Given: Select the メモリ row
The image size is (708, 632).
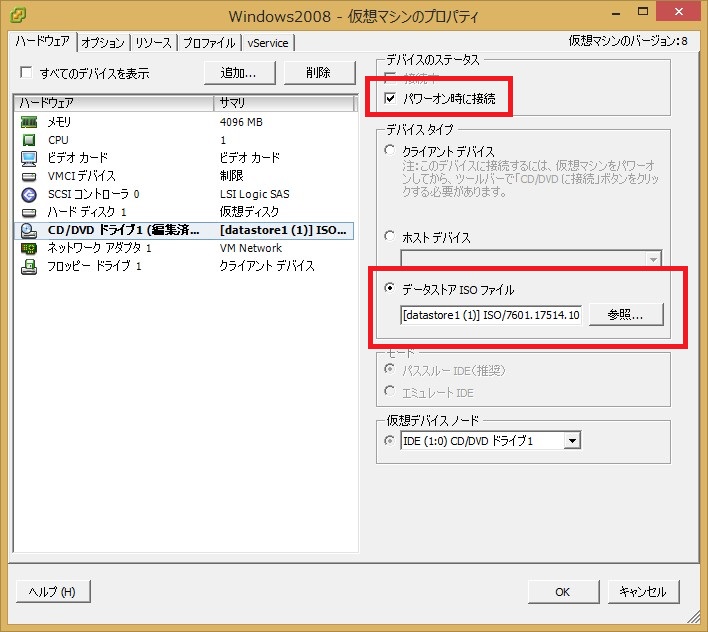Looking at the screenshot, I should click(x=184, y=122).
